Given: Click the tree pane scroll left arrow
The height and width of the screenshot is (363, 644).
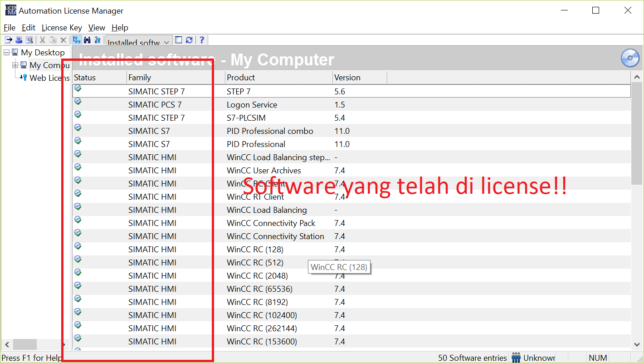Looking at the screenshot, I should point(6,344).
